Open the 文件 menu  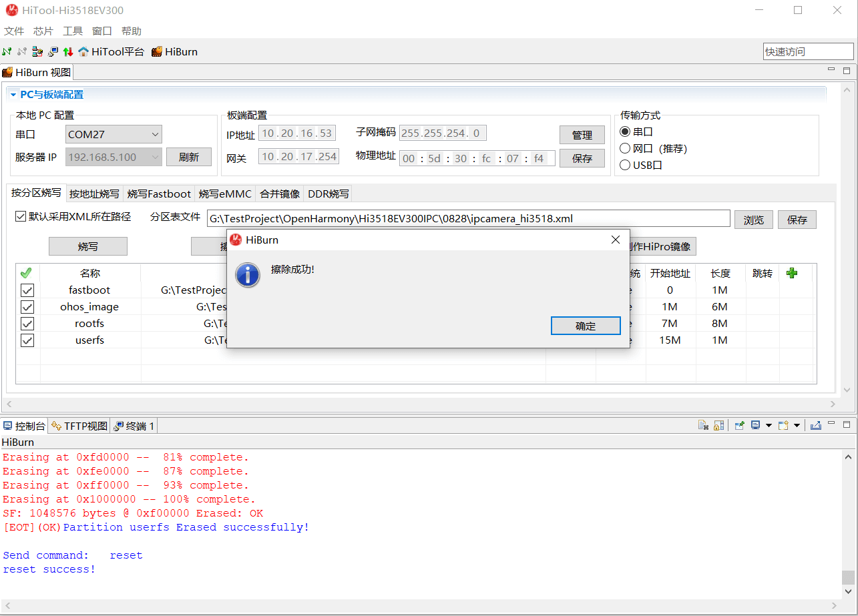point(14,31)
